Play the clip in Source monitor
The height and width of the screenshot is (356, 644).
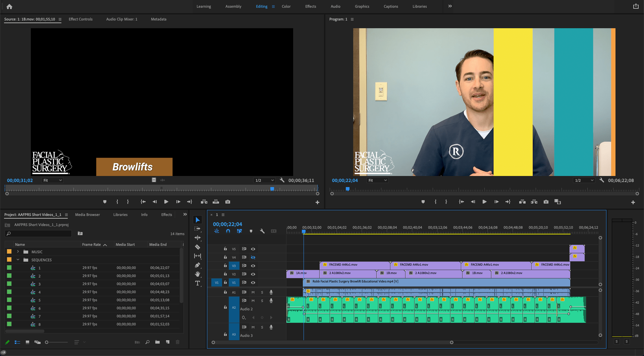click(166, 202)
